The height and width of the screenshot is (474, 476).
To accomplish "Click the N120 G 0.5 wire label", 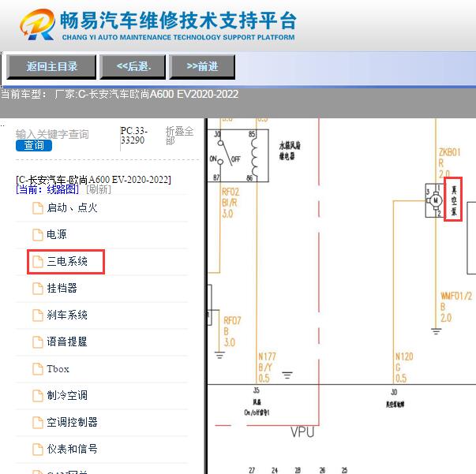I will click(x=404, y=368).
